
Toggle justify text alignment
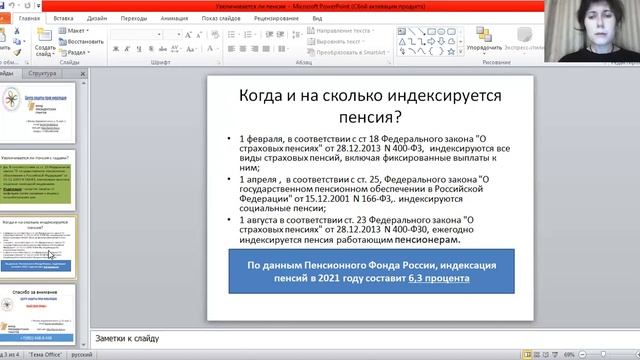266,49
